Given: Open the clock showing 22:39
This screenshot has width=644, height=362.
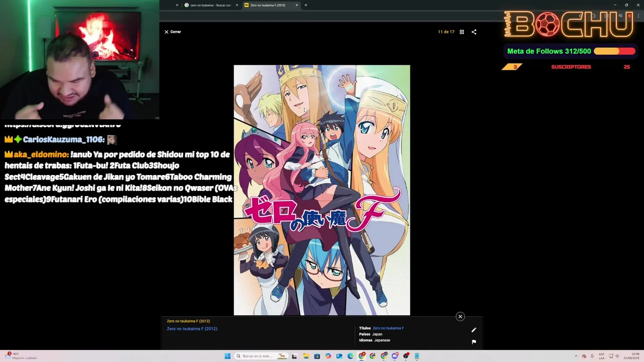Looking at the screenshot, I should pos(631,356).
